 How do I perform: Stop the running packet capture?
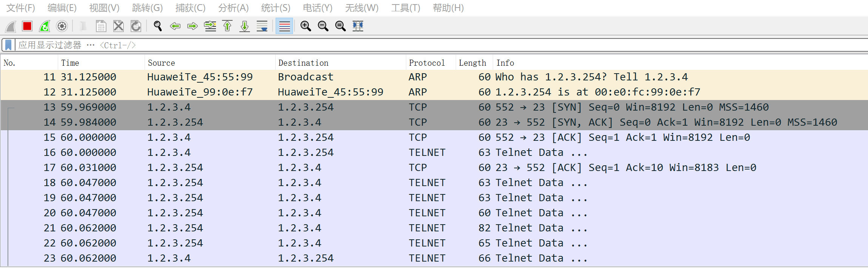[27, 26]
